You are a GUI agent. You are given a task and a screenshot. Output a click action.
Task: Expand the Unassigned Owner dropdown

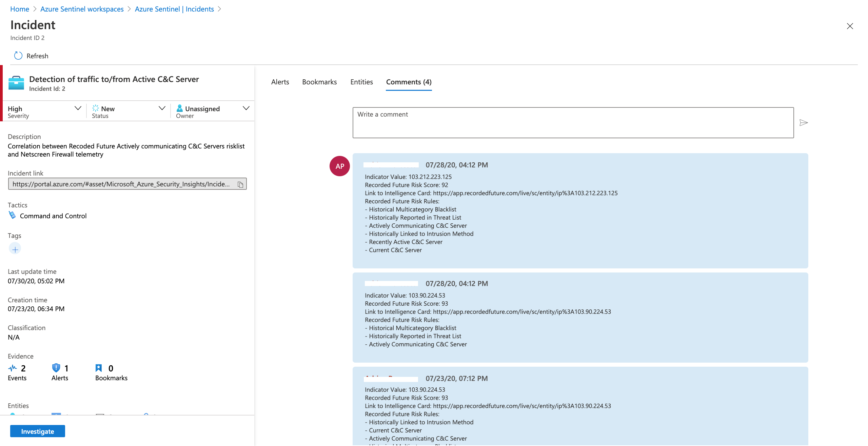(246, 108)
